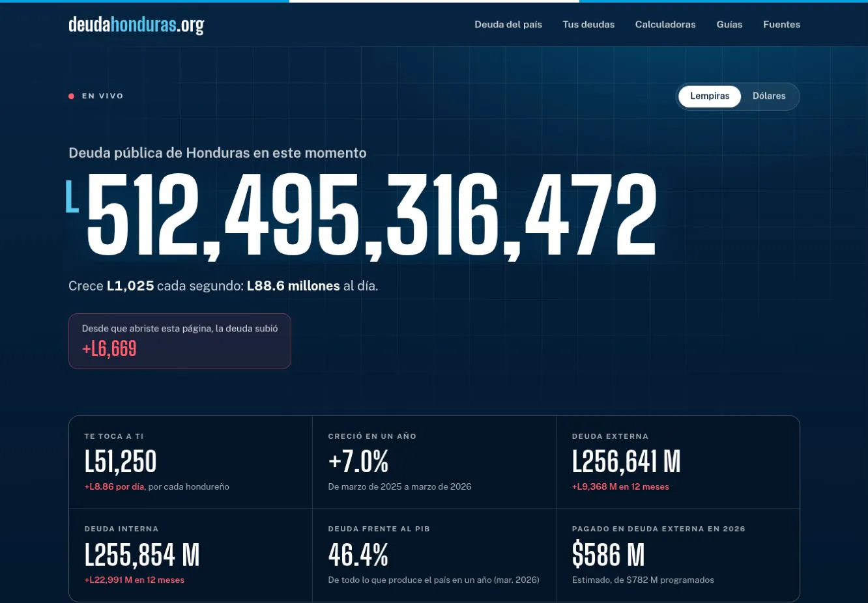Select the "+7.0%" yearly growth figure
The height and width of the screenshot is (603, 868).
(358, 462)
